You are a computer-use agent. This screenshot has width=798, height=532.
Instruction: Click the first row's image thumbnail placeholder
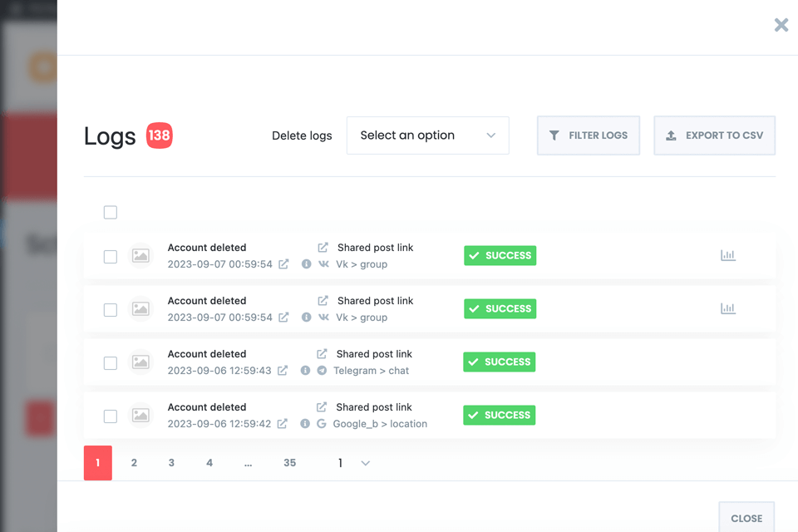tap(140, 256)
